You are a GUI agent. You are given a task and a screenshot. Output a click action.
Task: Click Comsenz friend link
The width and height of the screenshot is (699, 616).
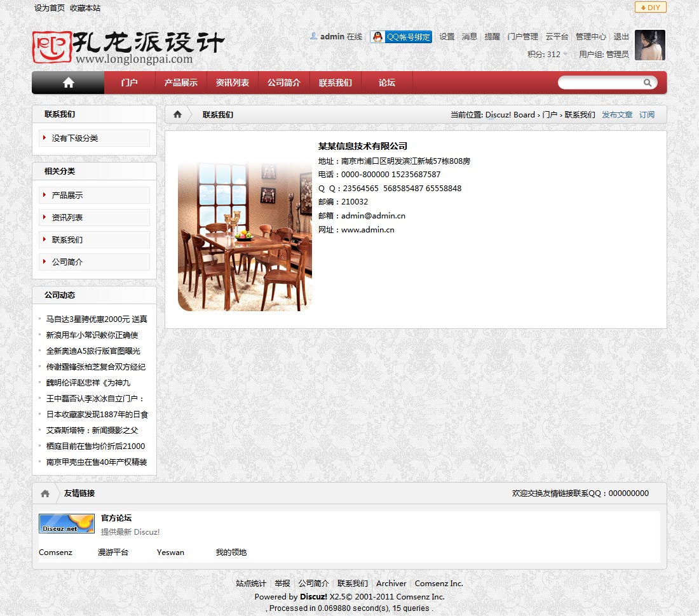(x=55, y=552)
